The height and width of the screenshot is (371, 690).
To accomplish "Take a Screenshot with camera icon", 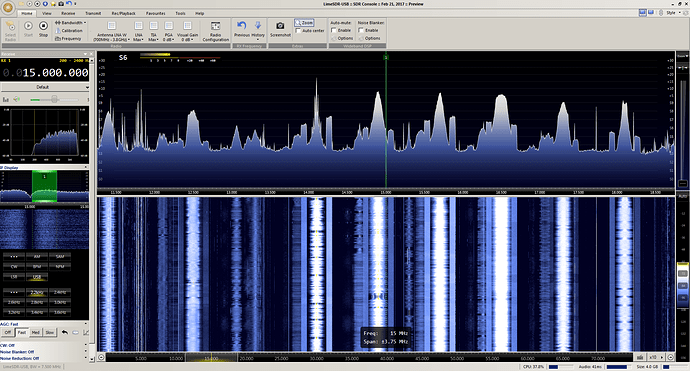I will [280, 29].
